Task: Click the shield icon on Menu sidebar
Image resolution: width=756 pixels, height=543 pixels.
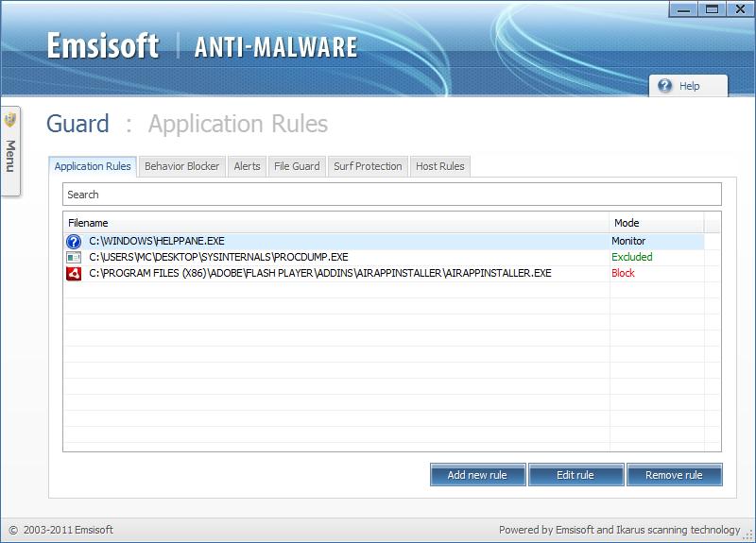Action: pyautogui.click(x=10, y=119)
